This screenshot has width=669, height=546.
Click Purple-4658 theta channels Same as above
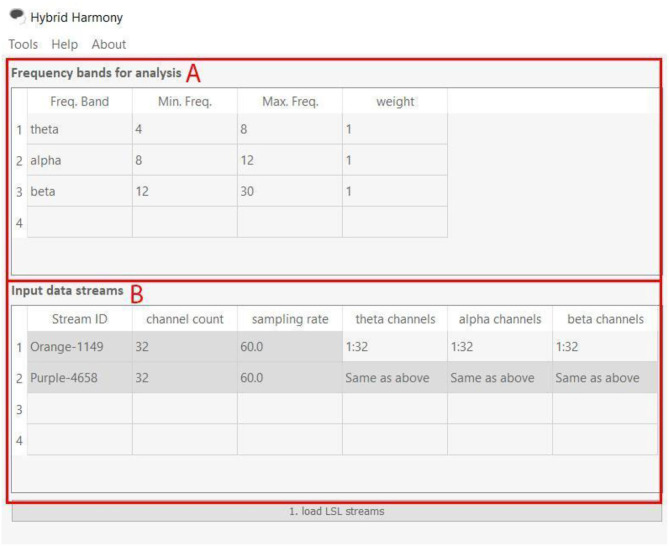pos(395,378)
